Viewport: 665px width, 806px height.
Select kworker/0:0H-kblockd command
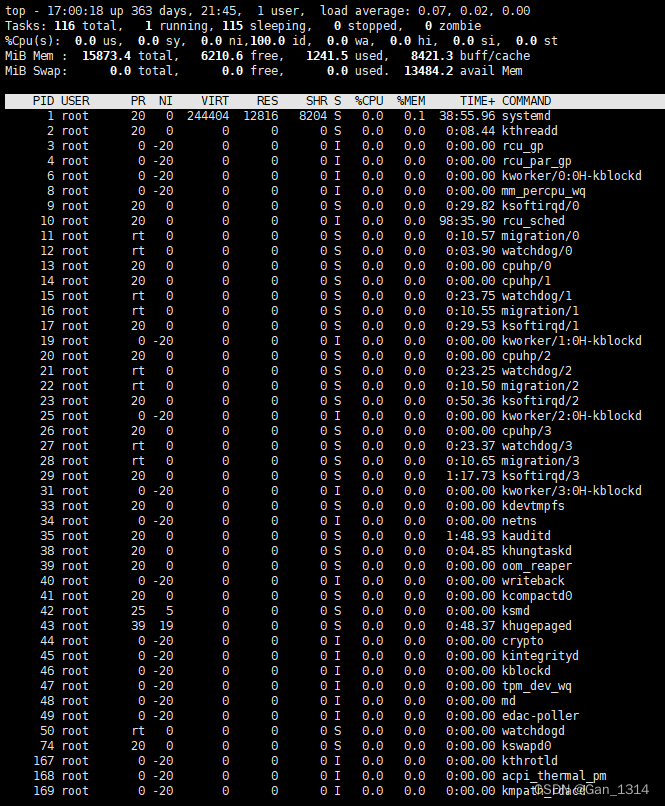571,176
